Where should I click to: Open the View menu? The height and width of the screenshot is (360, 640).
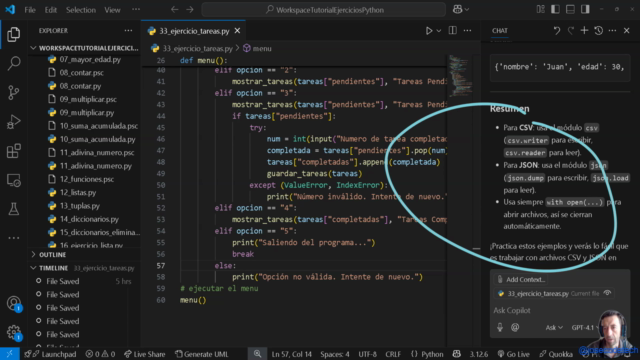(x=112, y=10)
